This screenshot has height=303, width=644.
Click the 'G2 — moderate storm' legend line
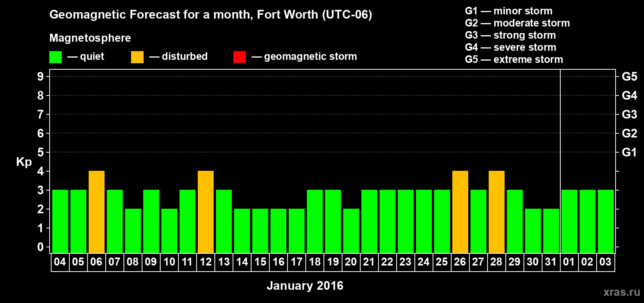point(517,23)
